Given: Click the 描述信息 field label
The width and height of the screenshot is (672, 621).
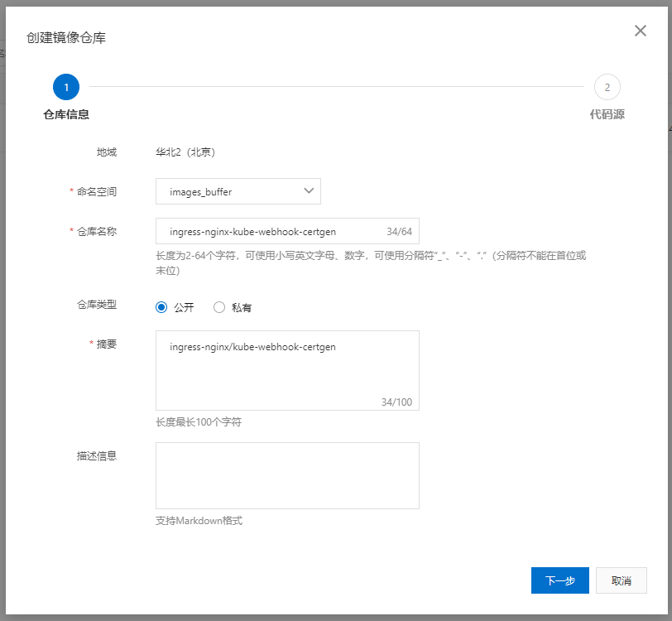Looking at the screenshot, I should point(97,455).
